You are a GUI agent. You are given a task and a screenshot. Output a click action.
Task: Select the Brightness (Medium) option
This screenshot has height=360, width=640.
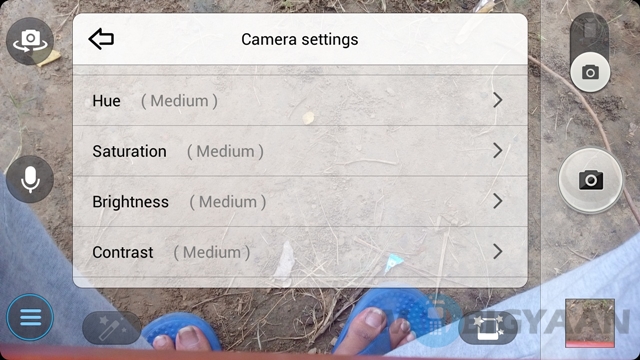300,202
